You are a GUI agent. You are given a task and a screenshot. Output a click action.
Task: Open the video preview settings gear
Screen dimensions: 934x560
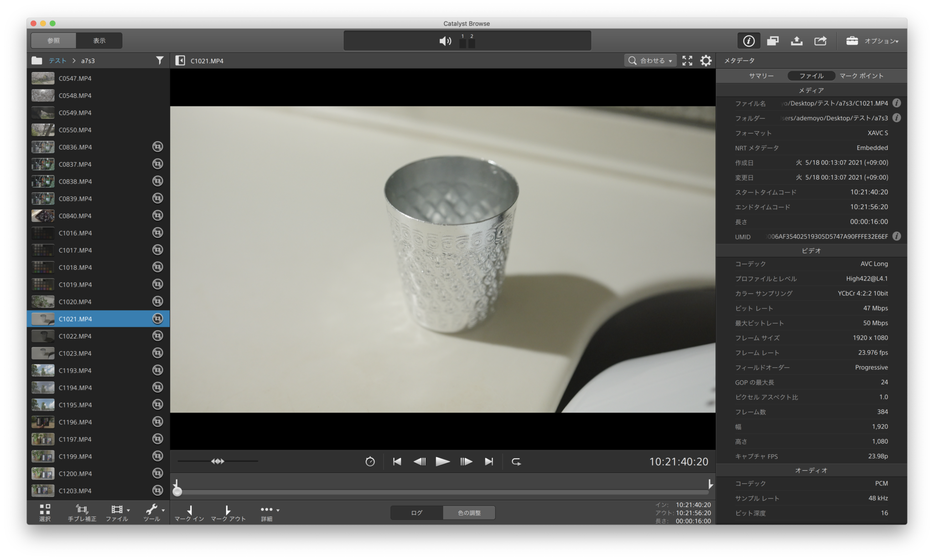pos(706,61)
